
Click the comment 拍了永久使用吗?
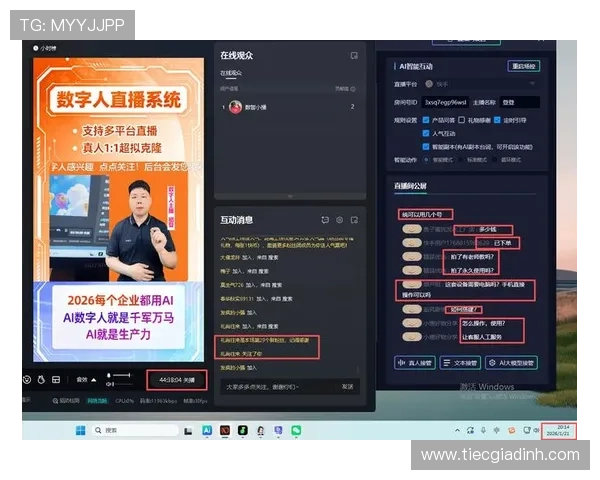472,270
